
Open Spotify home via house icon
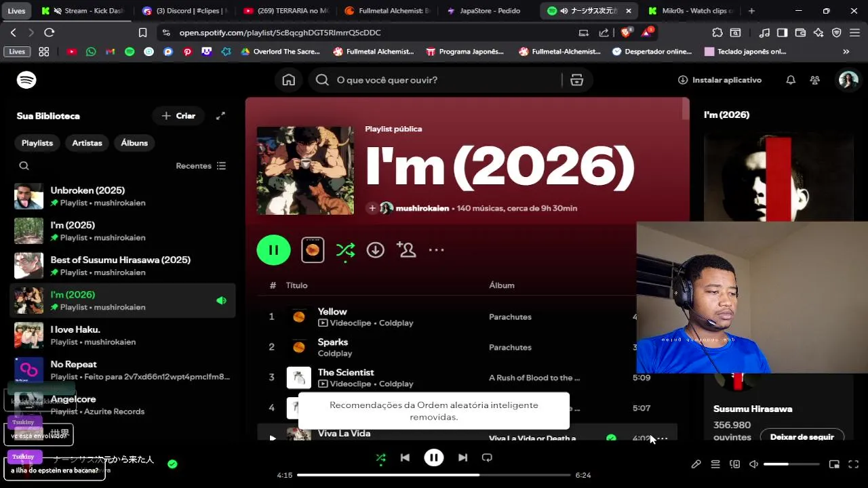289,80
